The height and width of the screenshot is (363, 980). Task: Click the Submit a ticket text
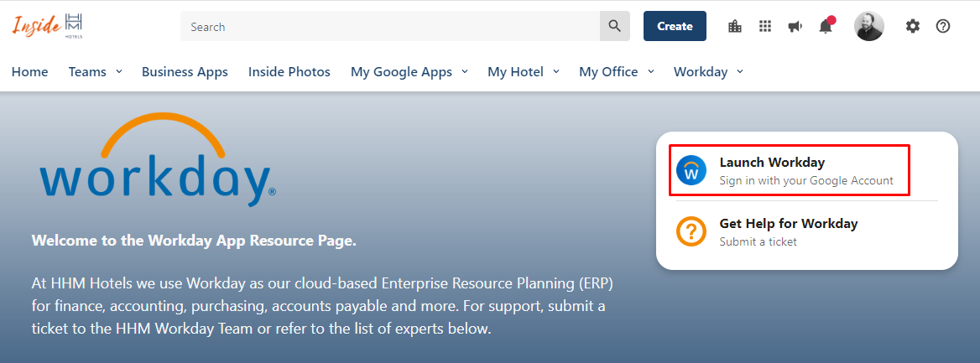tap(758, 241)
